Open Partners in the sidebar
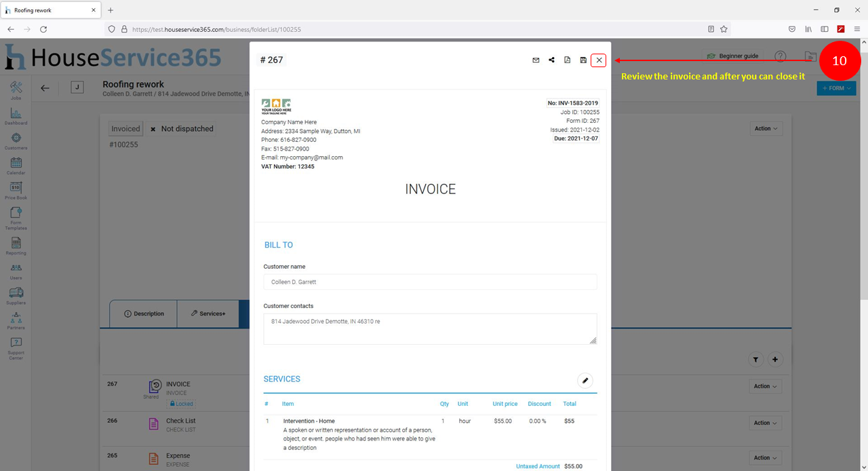The width and height of the screenshot is (868, 471). [x=16, y=322]
